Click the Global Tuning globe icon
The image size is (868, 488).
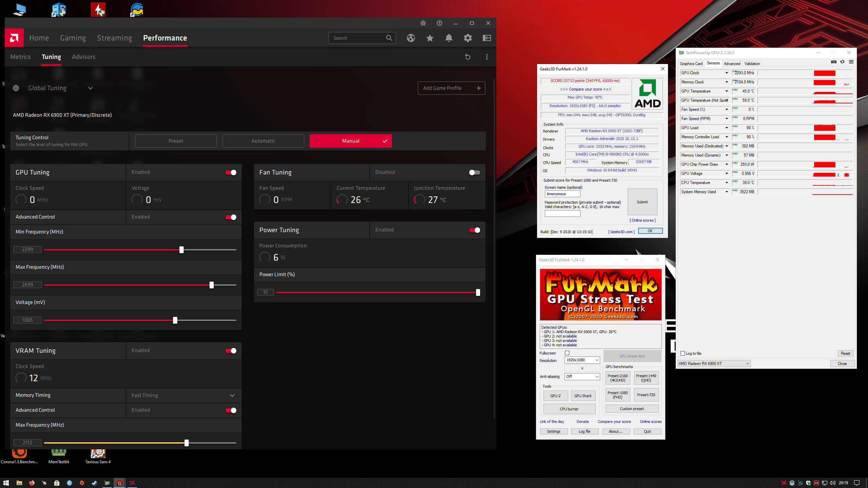tap(16, 88)
